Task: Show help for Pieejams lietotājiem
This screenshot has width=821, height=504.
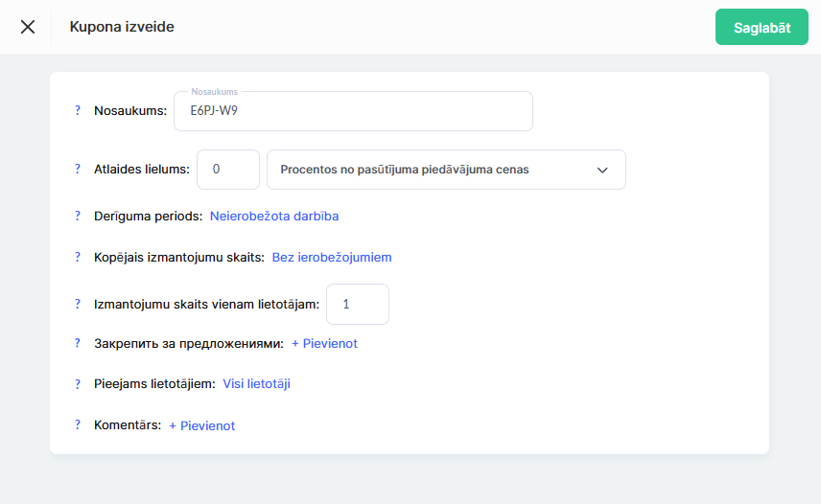Action: [x=78, y=383]
